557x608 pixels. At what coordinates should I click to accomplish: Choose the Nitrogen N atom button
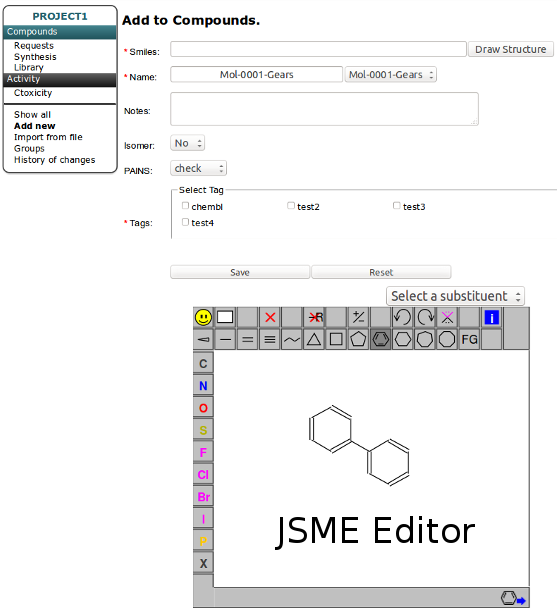coord(203,386)
